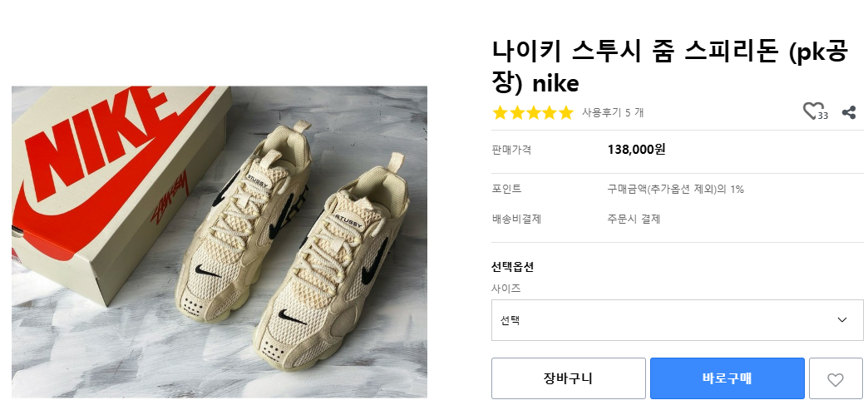Click the fourth yellow rating star

point(550,112)
